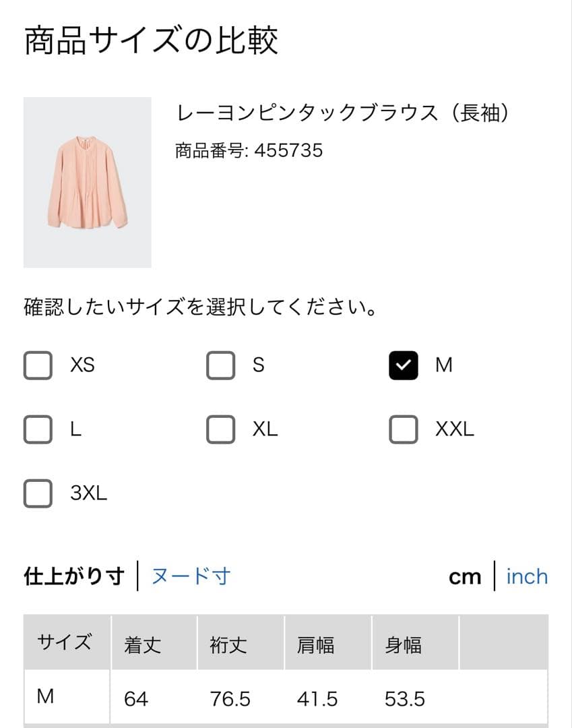The height and width of the screenshot is (728, 572).
Task: Click the 裄丈 column header
Action: [x=229, y=644]
